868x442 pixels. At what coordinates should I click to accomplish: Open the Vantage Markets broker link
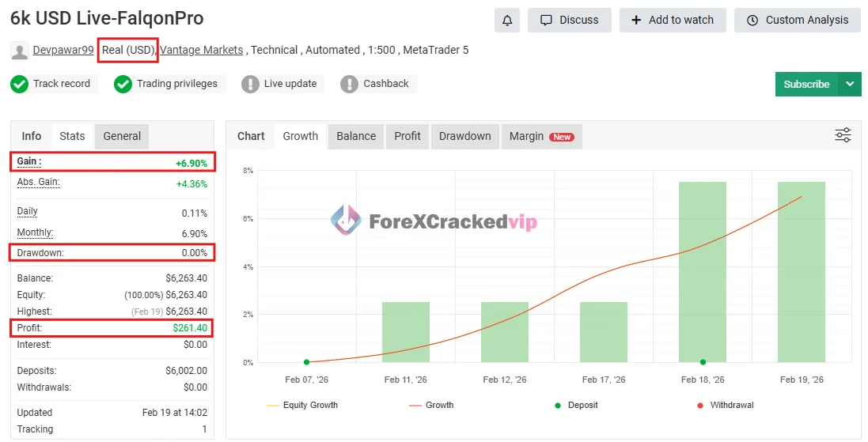202,50
